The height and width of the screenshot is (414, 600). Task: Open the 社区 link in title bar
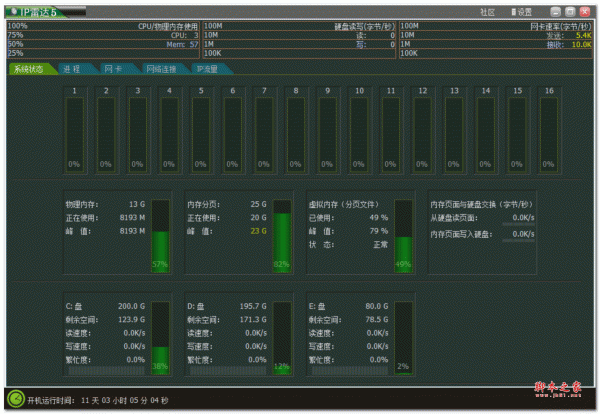pyautogui.click(x=487, y=12)
